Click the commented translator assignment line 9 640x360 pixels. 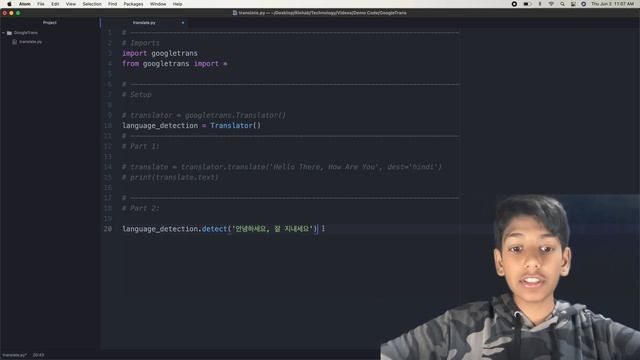click(204, 116)
